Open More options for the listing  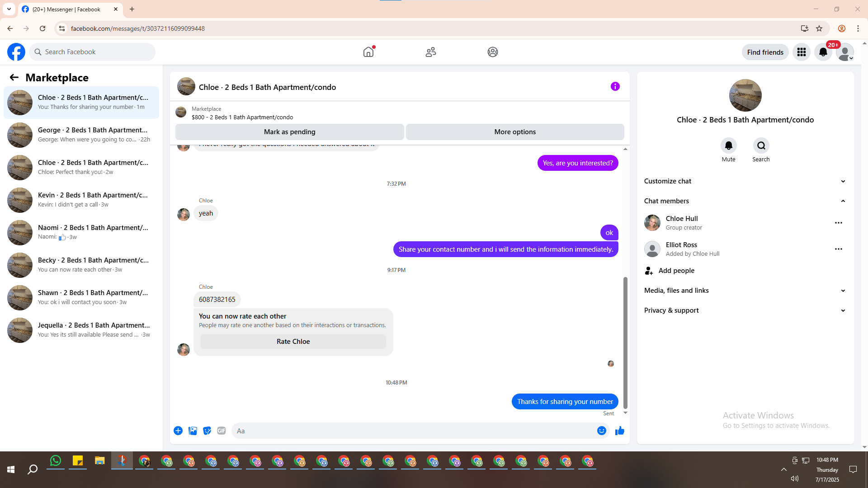point(515,132)
